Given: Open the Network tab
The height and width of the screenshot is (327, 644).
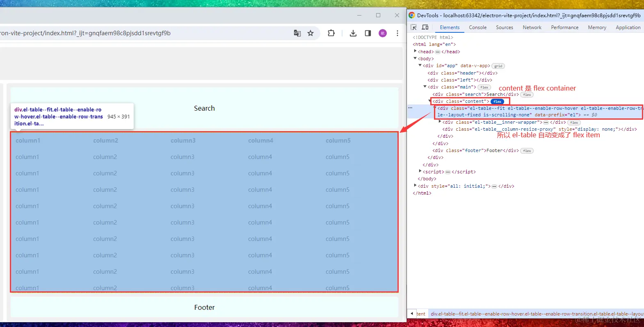Looking at the screenshot, I should [532, 27].
